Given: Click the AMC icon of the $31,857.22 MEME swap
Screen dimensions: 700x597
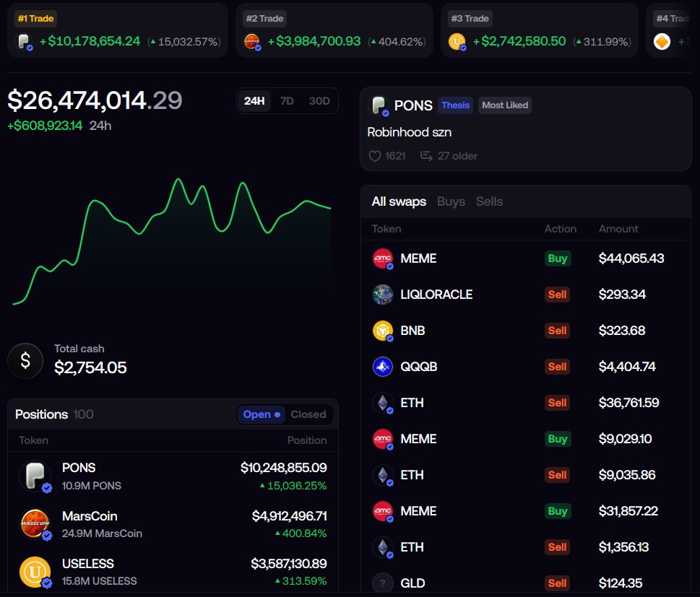Looking at the screenshot, I should click(383, 511).
